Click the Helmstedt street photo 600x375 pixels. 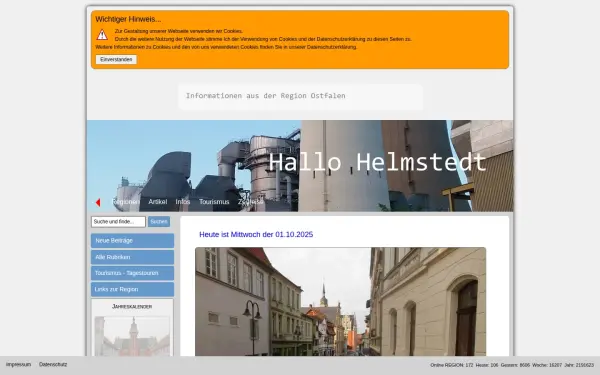pos(341,302)
